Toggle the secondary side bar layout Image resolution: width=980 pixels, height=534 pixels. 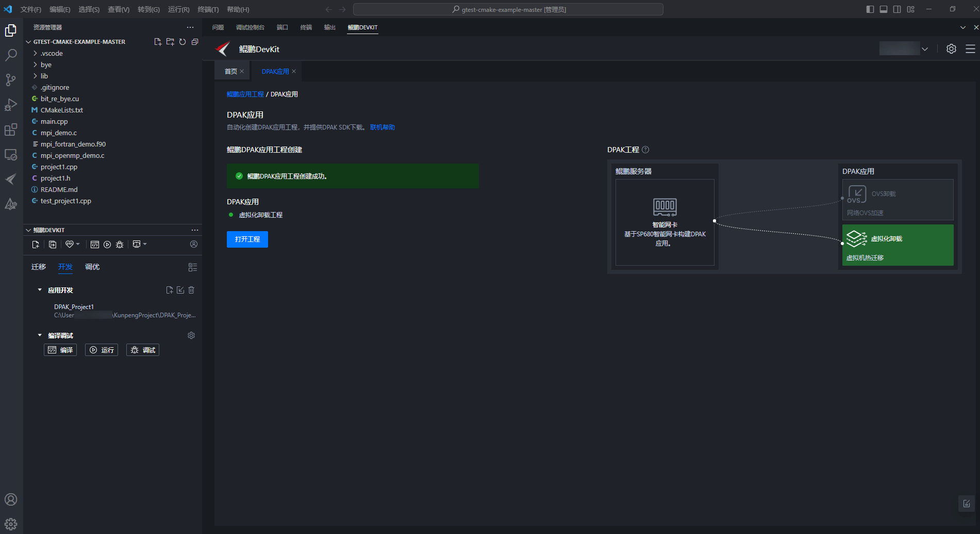click(x=897, y=9)
